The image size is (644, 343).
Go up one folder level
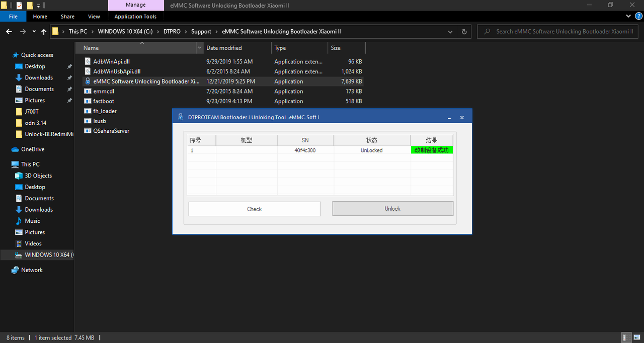click(44, 31)
